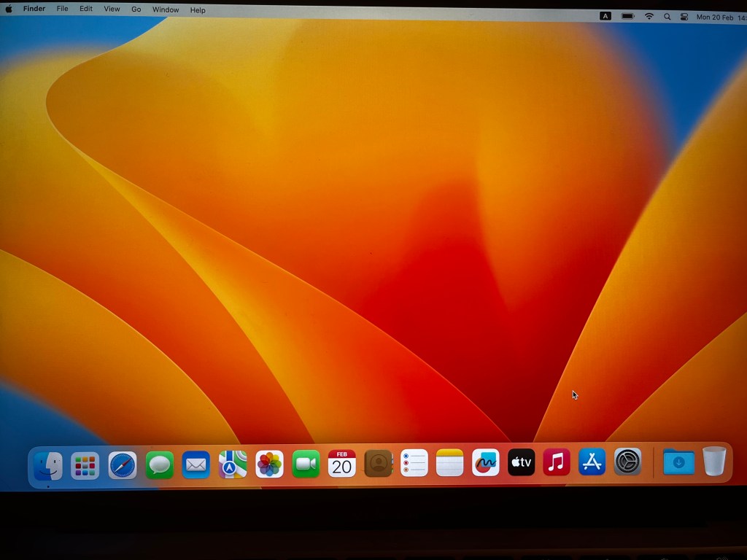Open the Photos app
Image resolution: width=747 pixels, height=560 pixels.
pyautogui.click(x=269, y=464)
